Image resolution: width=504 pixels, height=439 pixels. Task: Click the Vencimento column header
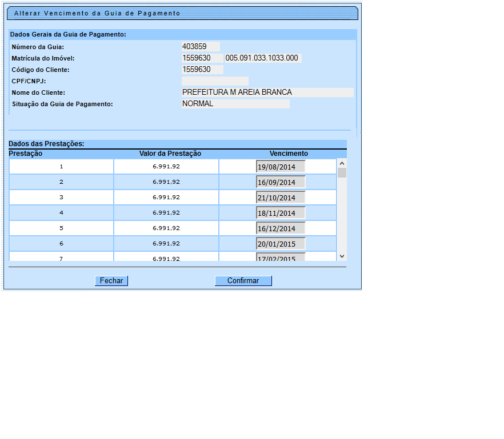(289, 154)
